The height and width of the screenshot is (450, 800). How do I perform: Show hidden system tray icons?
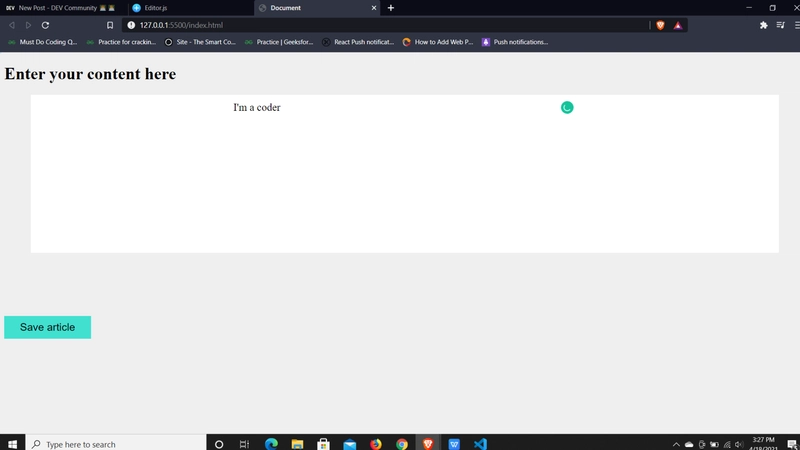[x=676, y=444]
